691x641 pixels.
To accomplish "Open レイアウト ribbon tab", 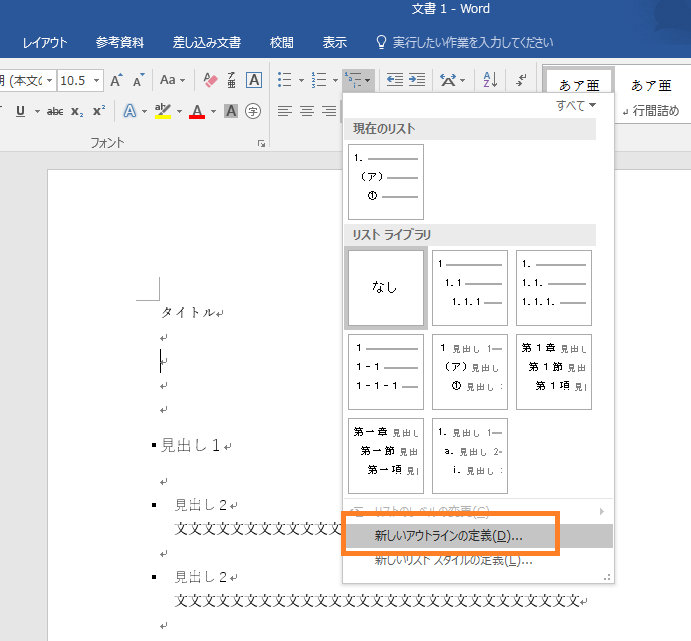I will pos(45,43).
